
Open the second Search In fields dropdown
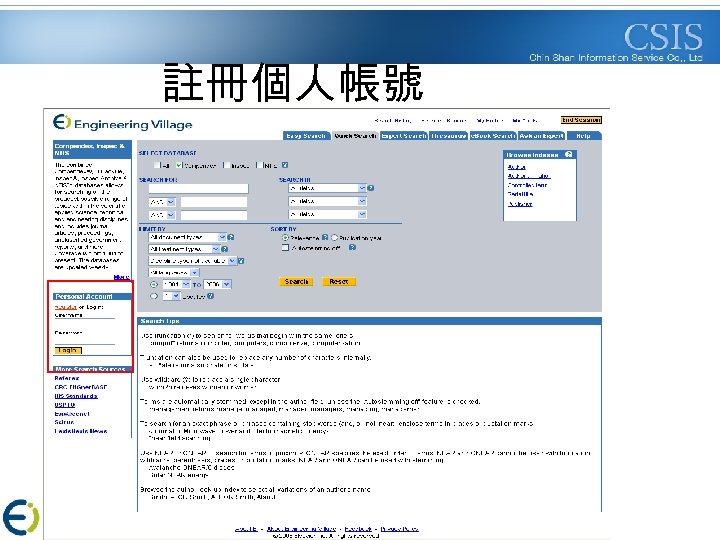(x=327, y=201)
